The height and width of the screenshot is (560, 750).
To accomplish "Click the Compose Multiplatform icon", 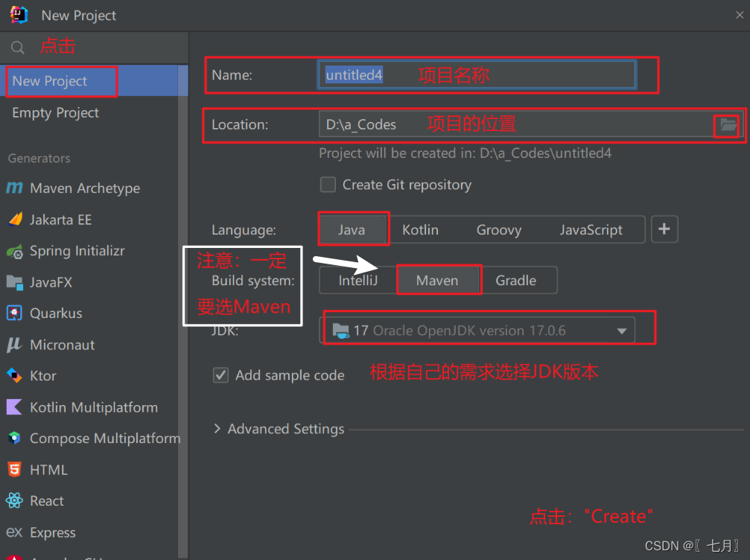I will tap(14, 438).
